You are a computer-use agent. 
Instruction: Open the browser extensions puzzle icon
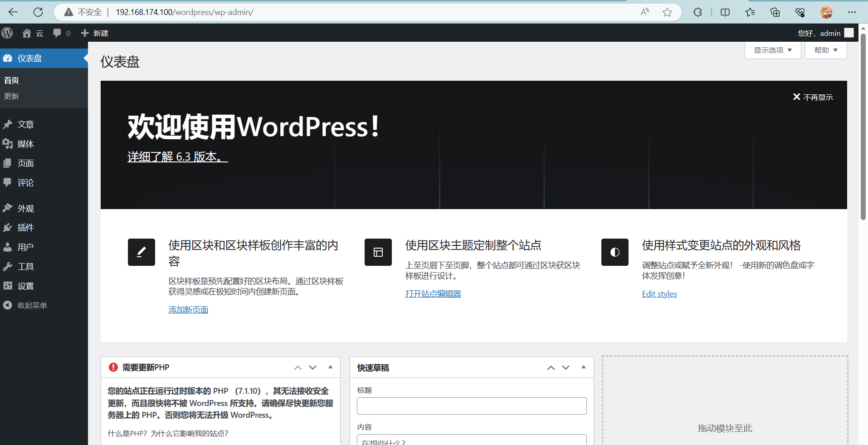(697, 12)
